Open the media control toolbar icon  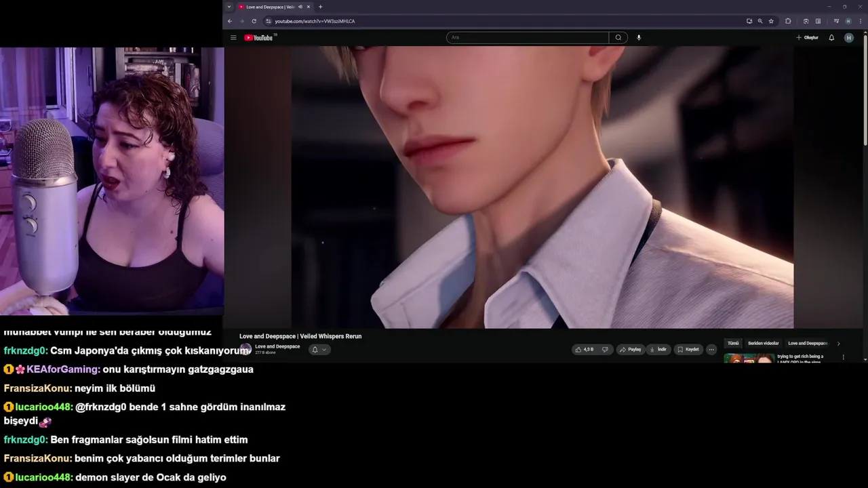836,21
